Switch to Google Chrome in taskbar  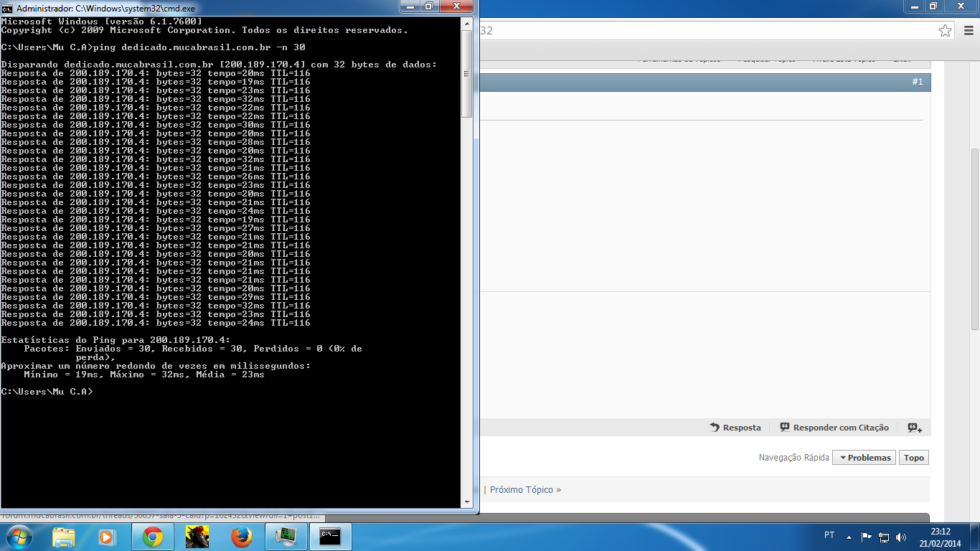[152, 536]
